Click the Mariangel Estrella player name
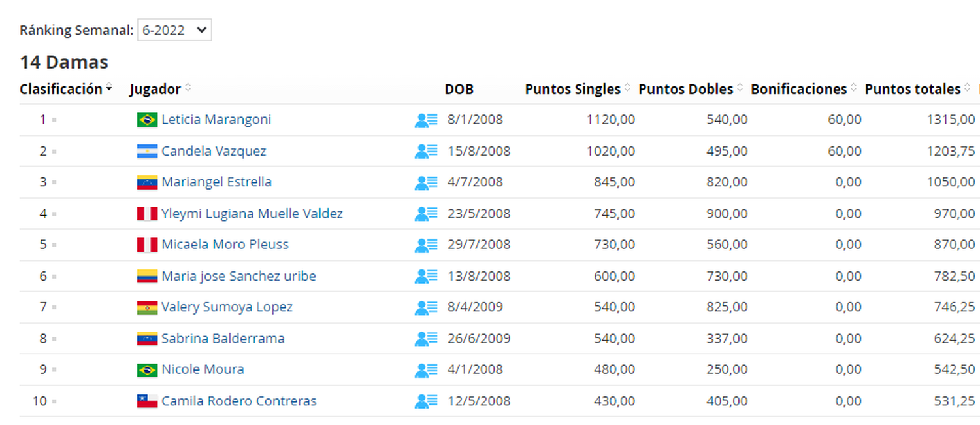 coord(216,182)
